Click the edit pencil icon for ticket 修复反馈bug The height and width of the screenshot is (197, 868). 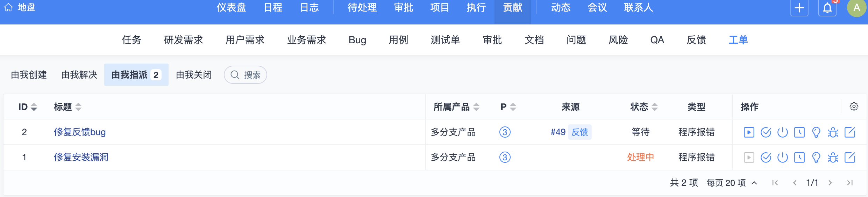coord(850,132)
